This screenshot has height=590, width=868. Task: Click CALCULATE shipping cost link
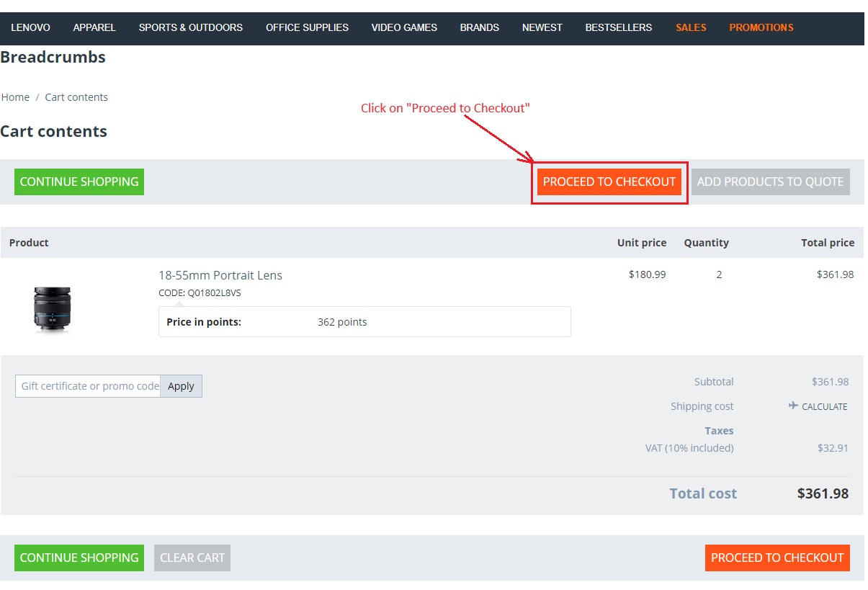pyautogui.click(x=825, y=406)
